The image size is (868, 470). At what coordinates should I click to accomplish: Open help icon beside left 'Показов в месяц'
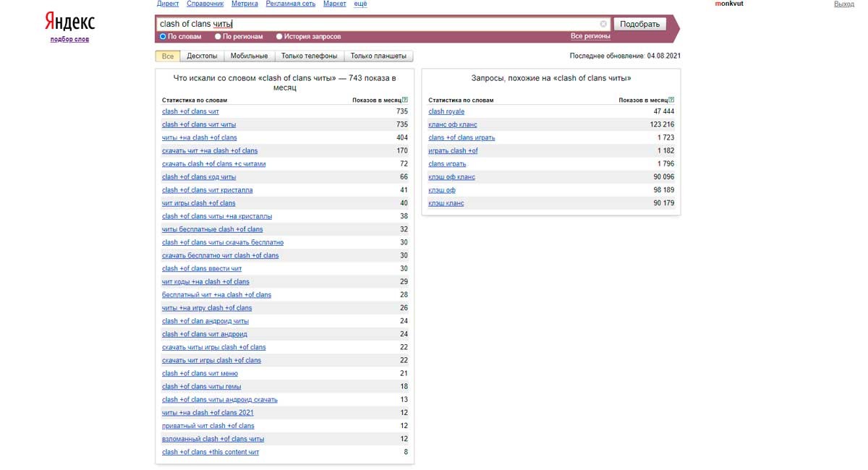coord(405,100)
